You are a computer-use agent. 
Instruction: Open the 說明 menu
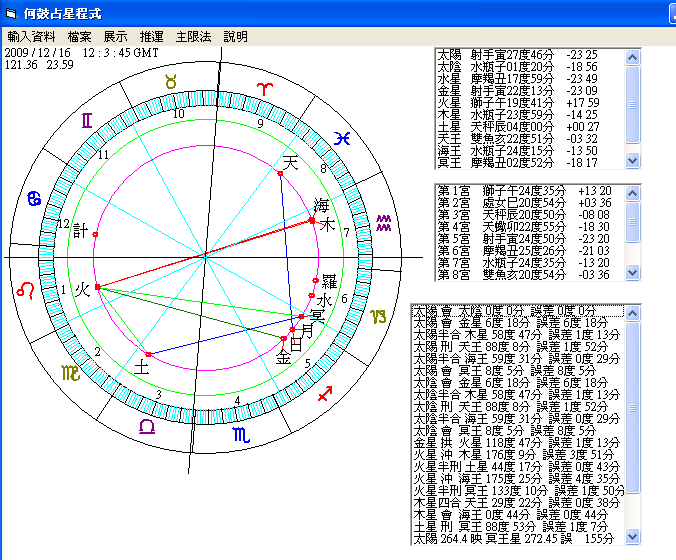pyautogui.click(x=235, y=37)
